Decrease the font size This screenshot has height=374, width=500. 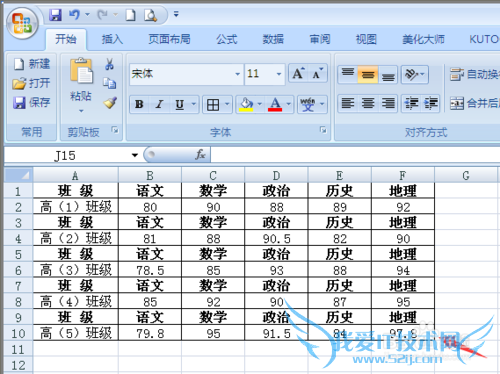click(x=318, y=73)
